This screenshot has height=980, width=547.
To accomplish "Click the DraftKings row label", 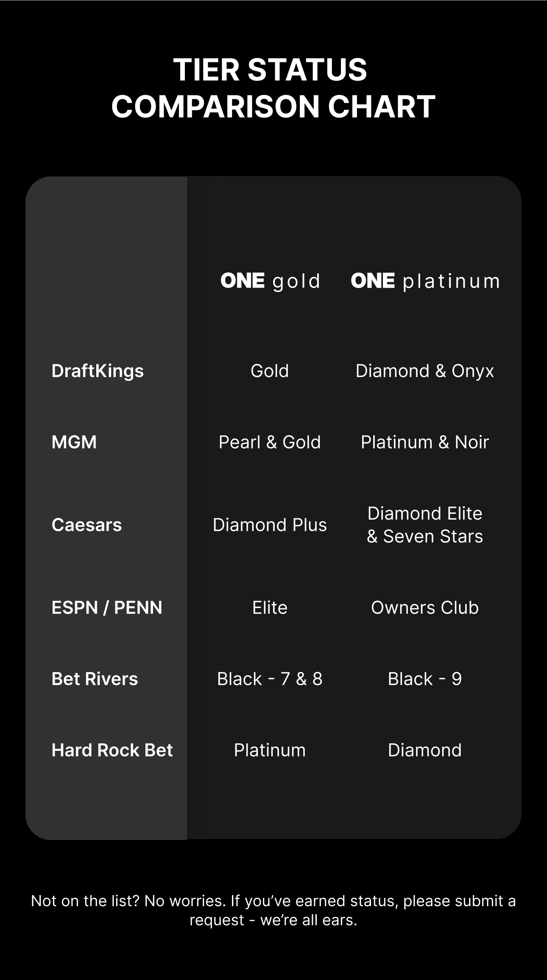I will (x=98, y=371).
